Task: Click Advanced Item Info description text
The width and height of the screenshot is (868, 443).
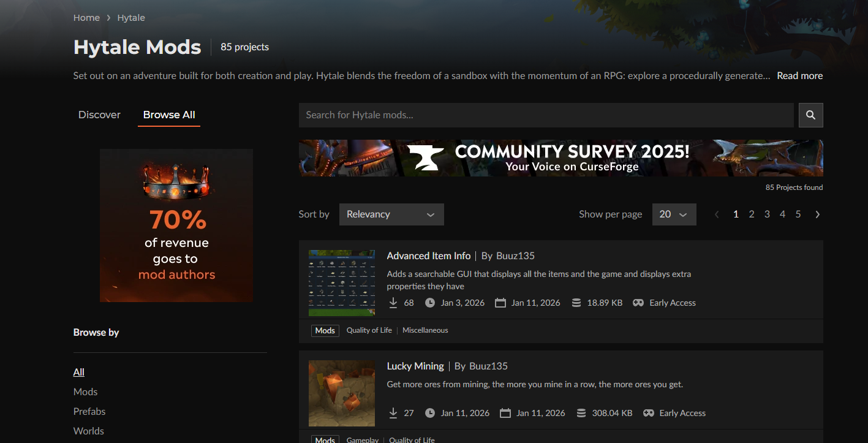Action: click(539, 280)
